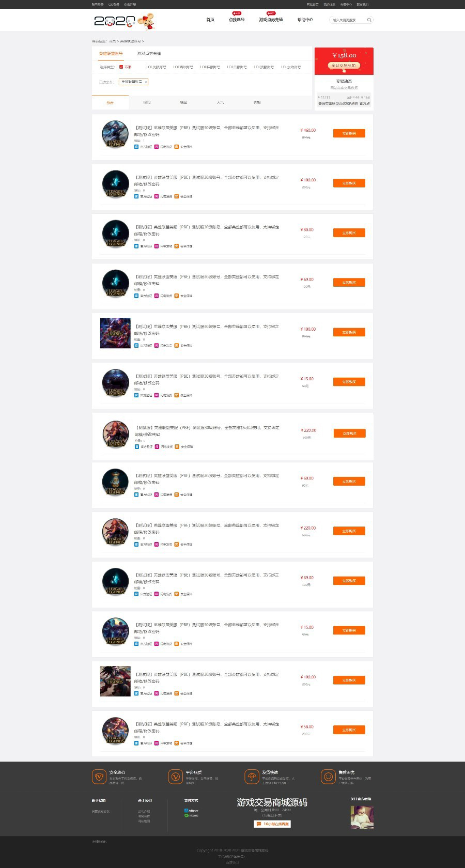Open the 2020 mouse mascot logo
Image resolution: width=465 pixels, height=868 pixels.
pyautogui.click(x=124, y=21)
